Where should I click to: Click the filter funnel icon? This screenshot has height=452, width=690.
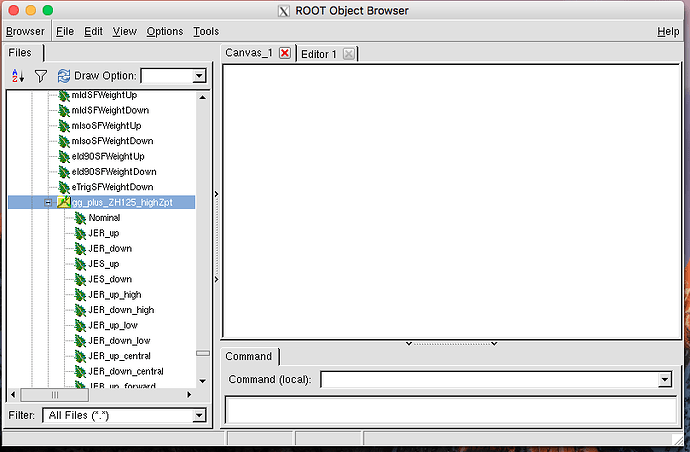coord(41,76)
